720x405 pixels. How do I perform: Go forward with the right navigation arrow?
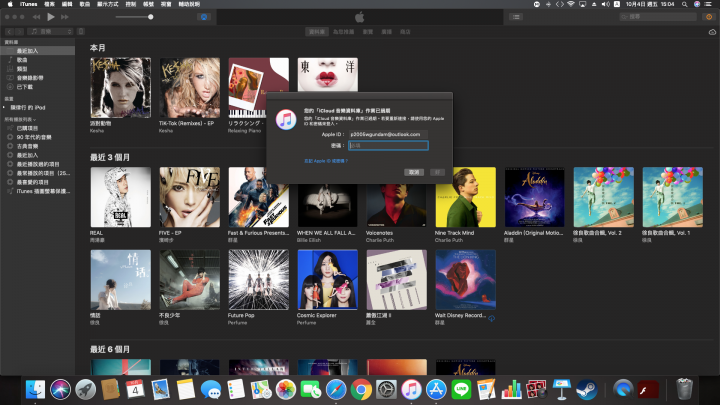tap(19, 32)
